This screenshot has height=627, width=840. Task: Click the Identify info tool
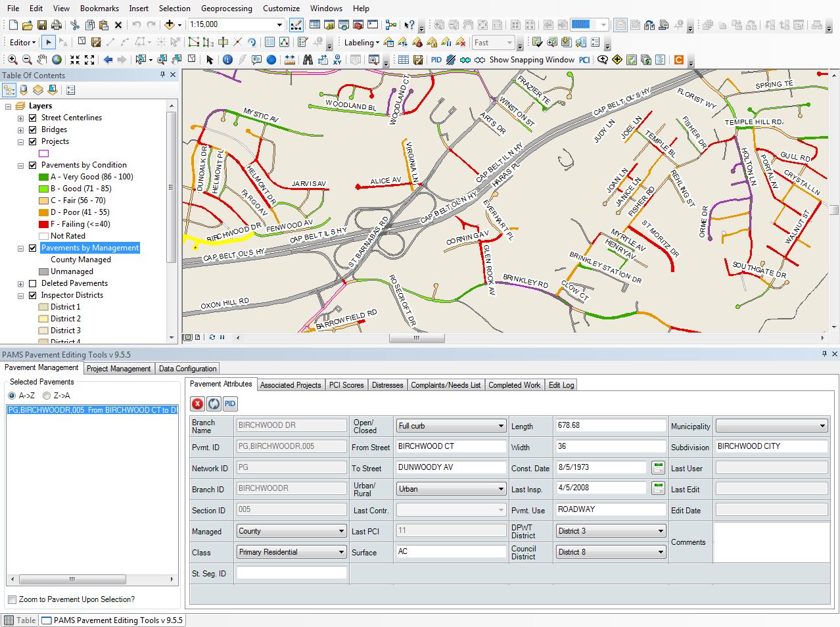point(227,60)
